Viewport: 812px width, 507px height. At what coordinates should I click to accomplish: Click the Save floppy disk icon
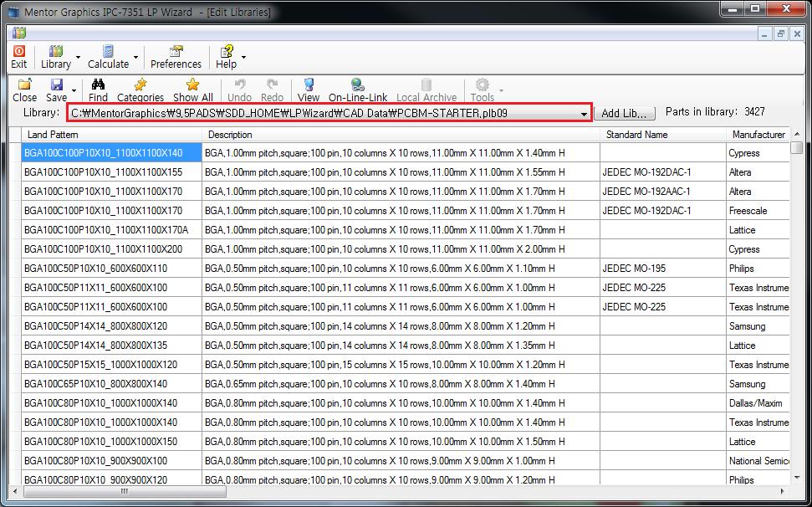[x=56, y=84]
